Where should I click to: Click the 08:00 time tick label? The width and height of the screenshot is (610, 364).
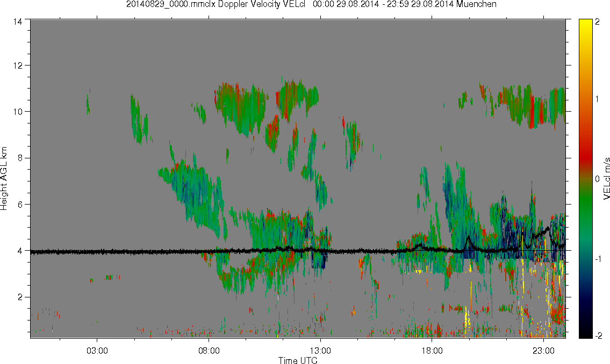[209, 351]
